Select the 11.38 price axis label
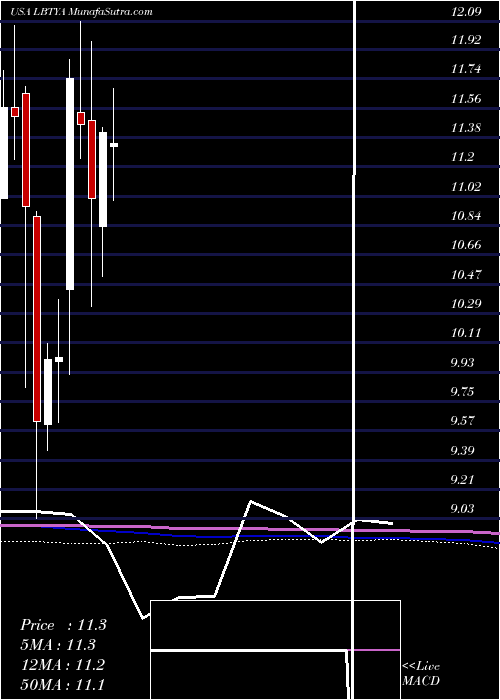Image resolution: width=500 pixels, height=700 pixels. 466,128
